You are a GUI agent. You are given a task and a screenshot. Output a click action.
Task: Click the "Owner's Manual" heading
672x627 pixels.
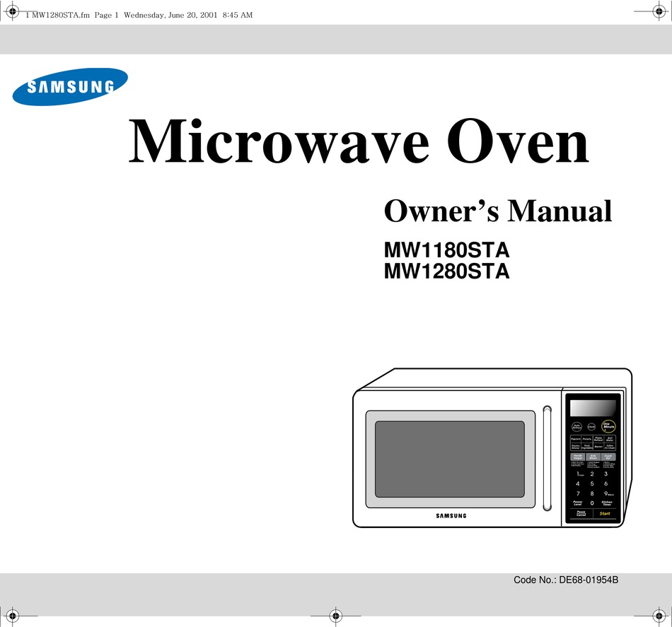[497, 211]
